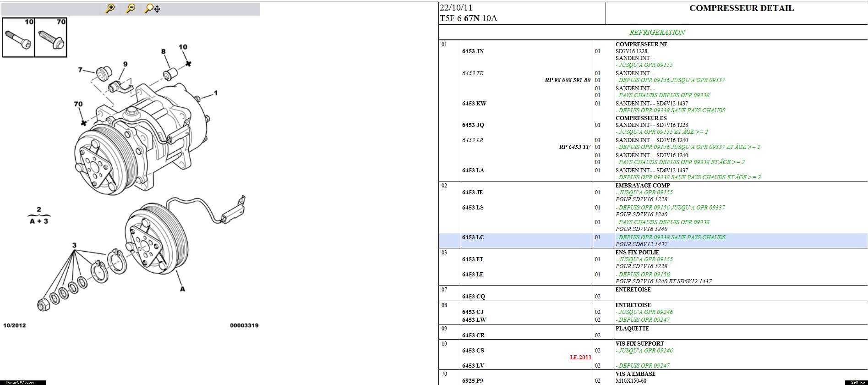This screenshot has width=868, height=385.
Task: Click callout A on clutch pulley
Action: (x=182, y=289)
